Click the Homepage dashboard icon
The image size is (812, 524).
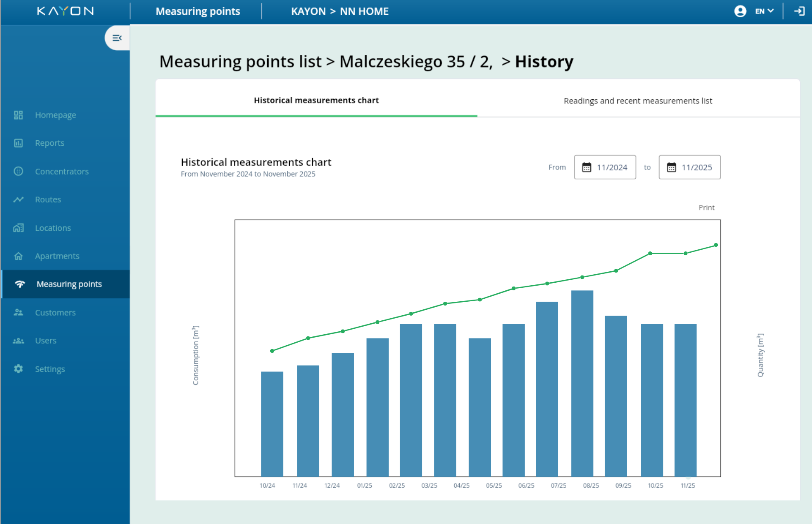pos(18,115)
